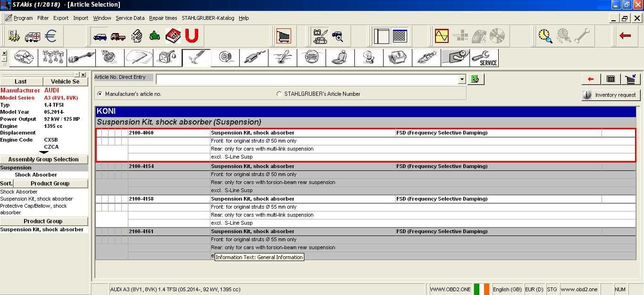644x295 pixels.
Task: Open the Filter menu
Action: coord(43,18)
